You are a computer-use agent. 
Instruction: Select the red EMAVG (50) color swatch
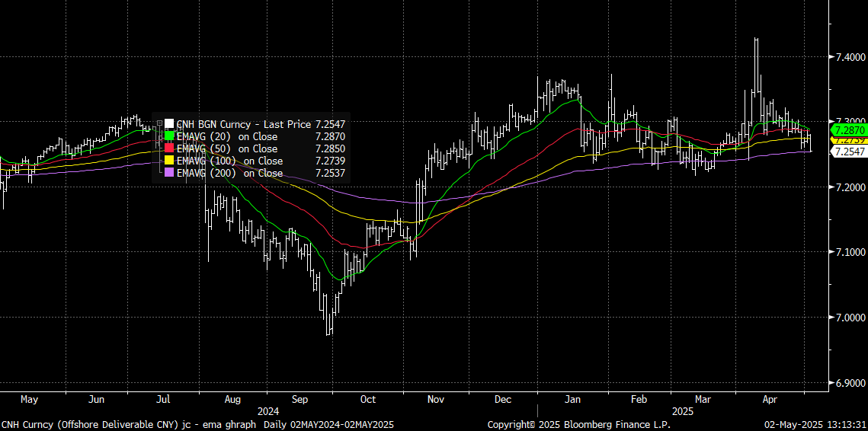coord(169,148)
